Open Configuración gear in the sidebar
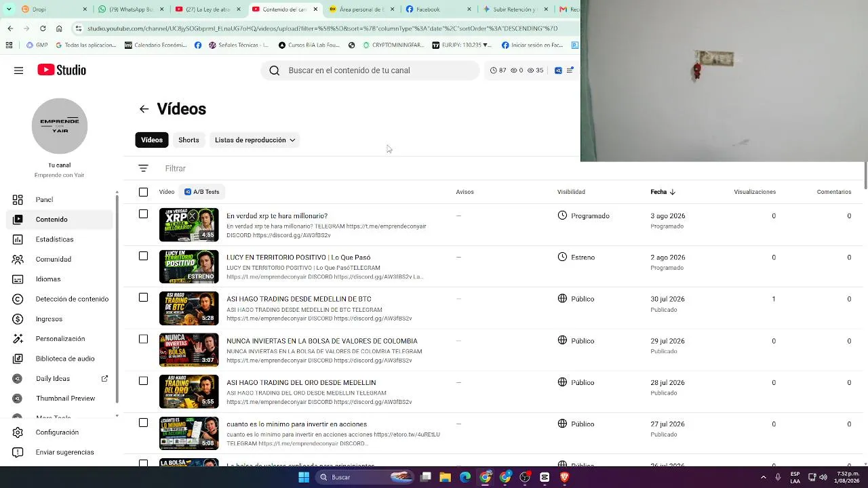This screenshot has width=868, height=488. point(18,432)
